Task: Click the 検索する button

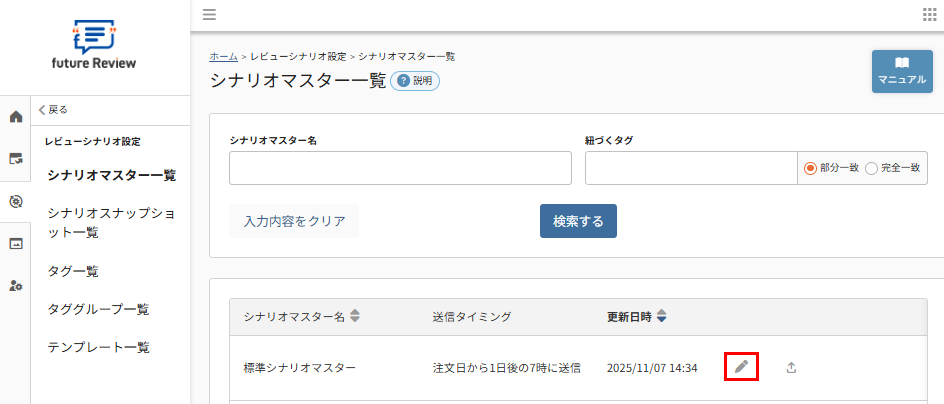Action: pyautogui.click(x=578, y=221)
